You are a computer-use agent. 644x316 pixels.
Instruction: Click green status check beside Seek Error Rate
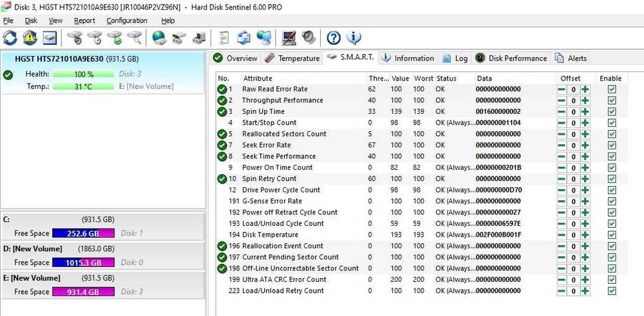[x=222, y=145]
